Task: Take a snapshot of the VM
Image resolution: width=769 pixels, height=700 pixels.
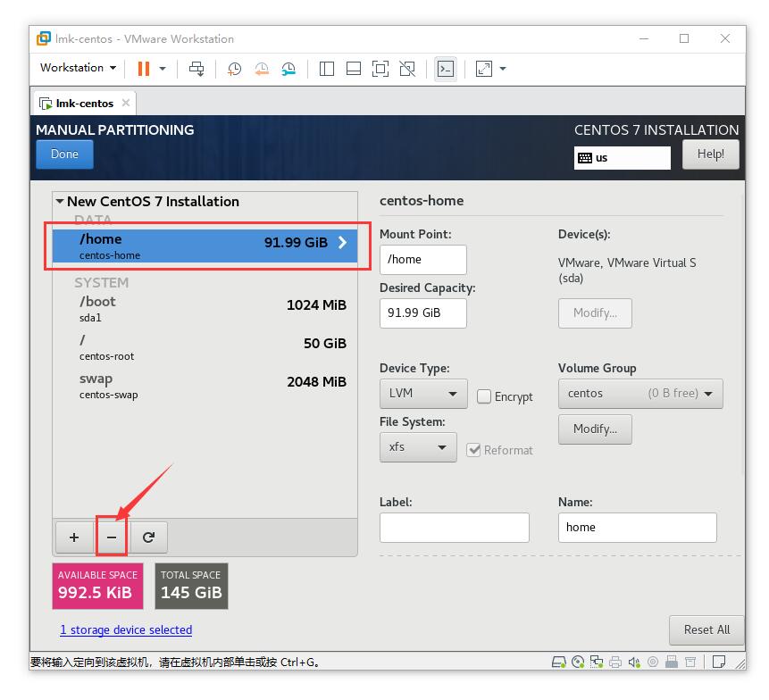Action: 234,69
